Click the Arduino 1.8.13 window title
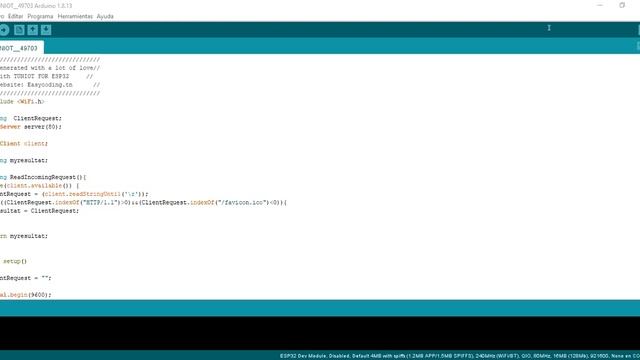Viewport: 640px width, 360px height. coord(37,6)
